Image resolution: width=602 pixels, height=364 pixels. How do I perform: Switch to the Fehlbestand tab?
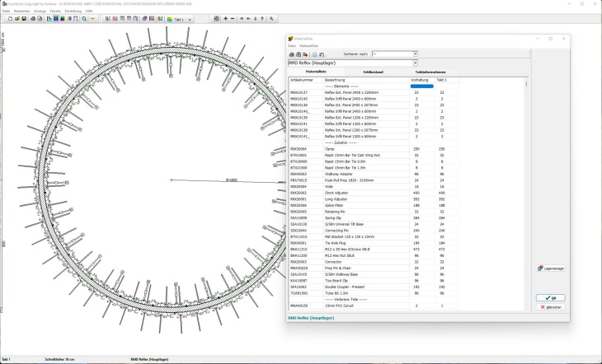[x=373, y=72]
